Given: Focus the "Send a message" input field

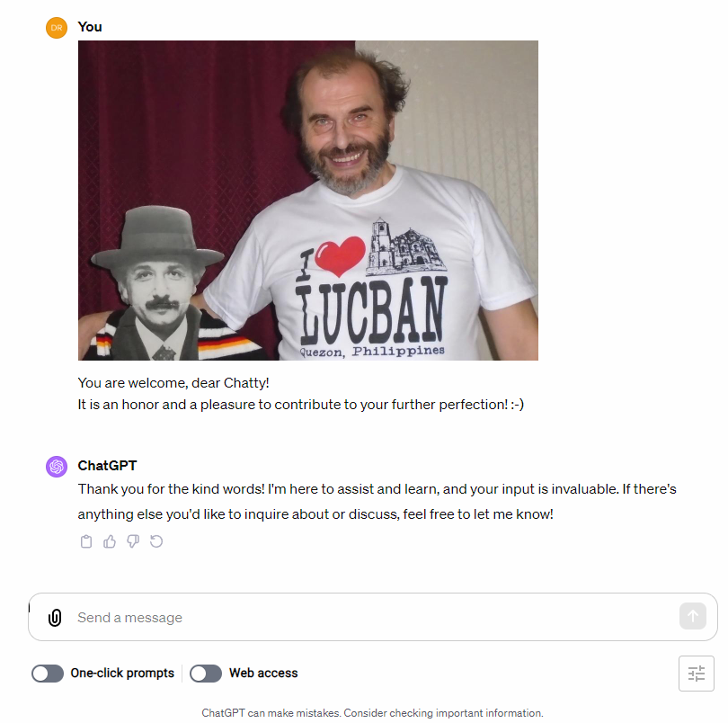Looking at the screenshot, I should [x=373, y=617].
